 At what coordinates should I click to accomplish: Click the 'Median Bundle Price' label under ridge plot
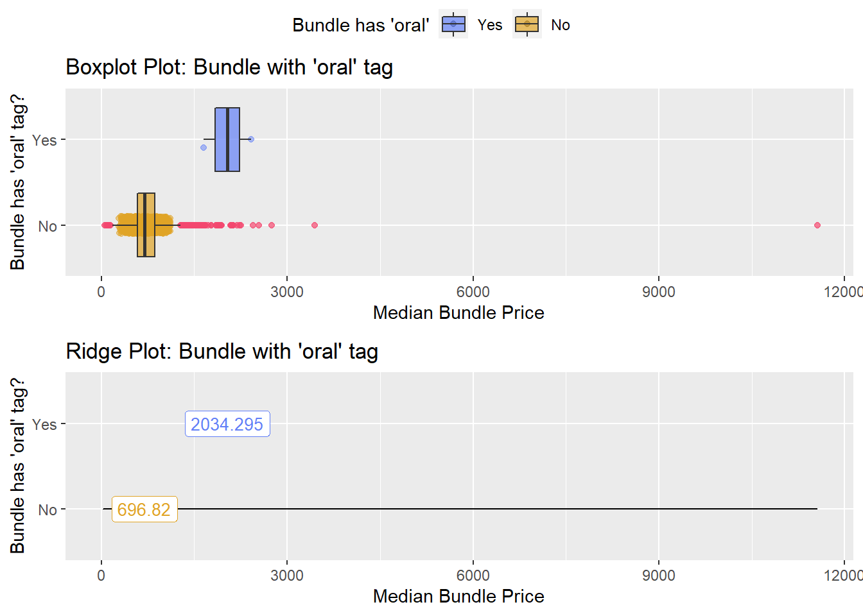(458, 596)
